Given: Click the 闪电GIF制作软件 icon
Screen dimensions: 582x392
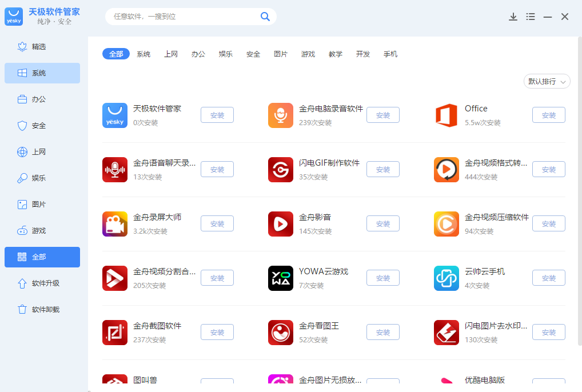Looking at the screenshot, I should [281, 170].
